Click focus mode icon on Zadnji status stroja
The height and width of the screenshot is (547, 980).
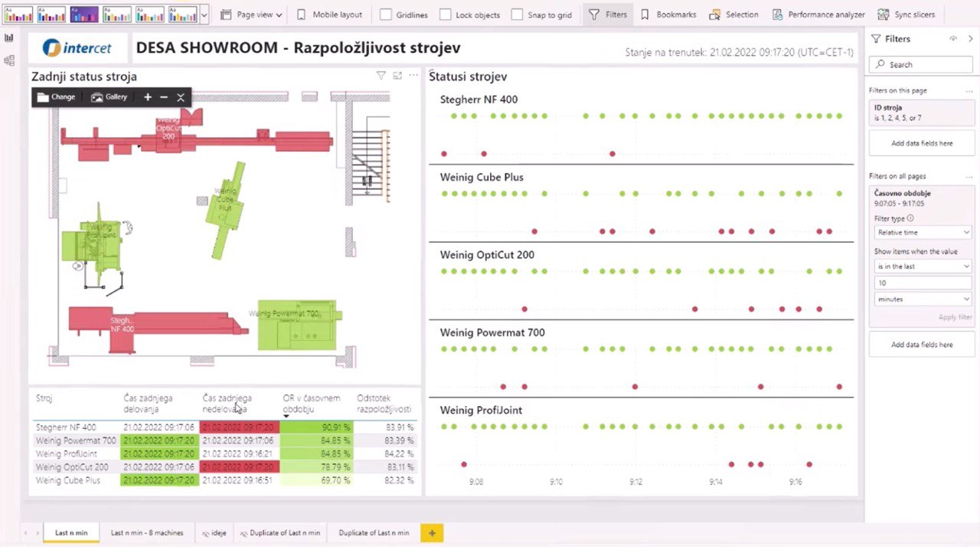[x=397, y=75]
